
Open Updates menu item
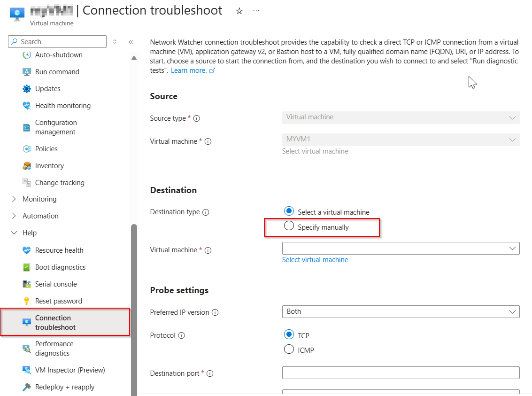(x=48, y=89)
